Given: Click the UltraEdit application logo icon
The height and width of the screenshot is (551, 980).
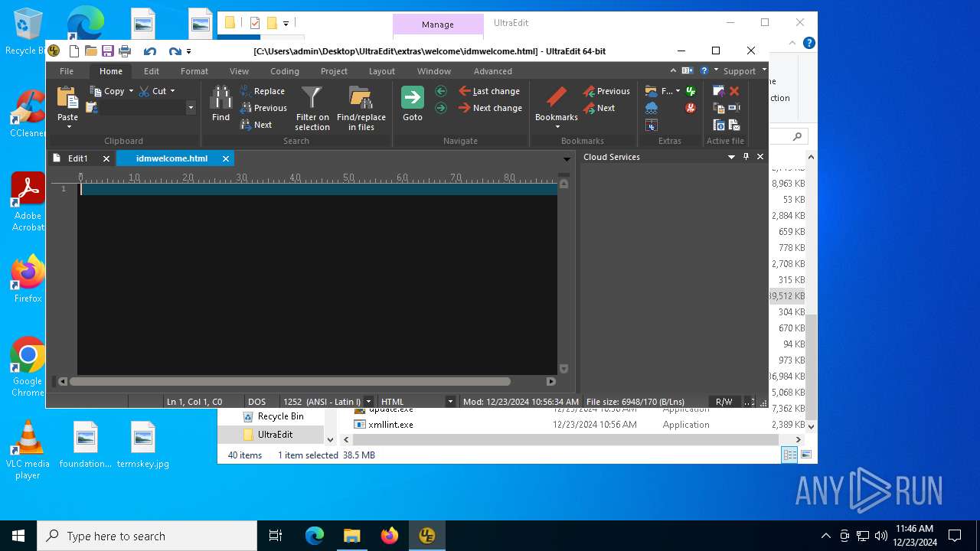Looking at the screenshot, I should (x=54, y=51).
